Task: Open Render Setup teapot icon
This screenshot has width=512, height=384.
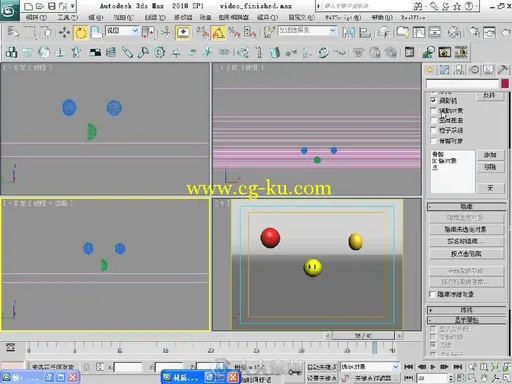Action: coord(474,32)
